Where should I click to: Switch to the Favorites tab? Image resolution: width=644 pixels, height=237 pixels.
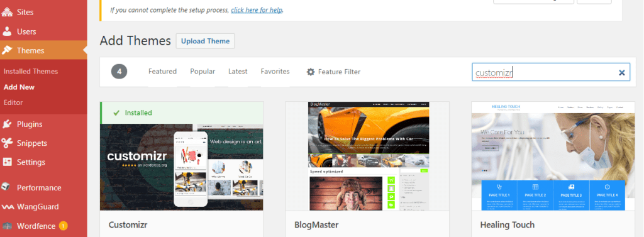coord(275,72)
